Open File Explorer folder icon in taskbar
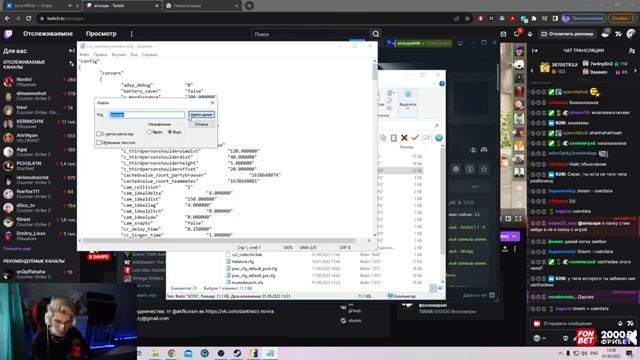Image resolution: width=640 pixels, height=360 pixels. [x=156, y=353]
